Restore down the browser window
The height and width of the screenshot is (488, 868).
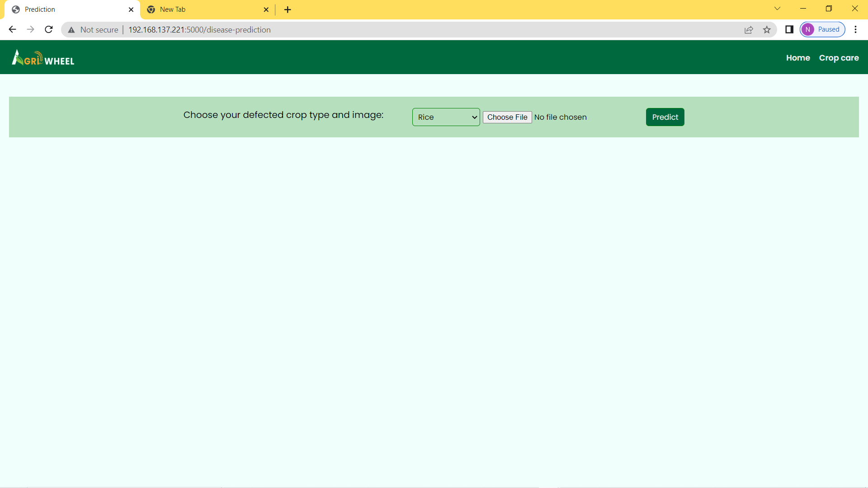tap(829, 9)
